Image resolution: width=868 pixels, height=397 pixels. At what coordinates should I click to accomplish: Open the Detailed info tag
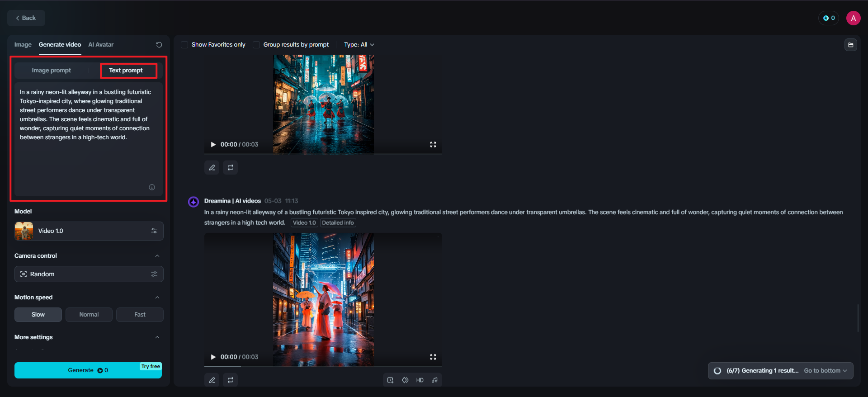pos(338,223)
